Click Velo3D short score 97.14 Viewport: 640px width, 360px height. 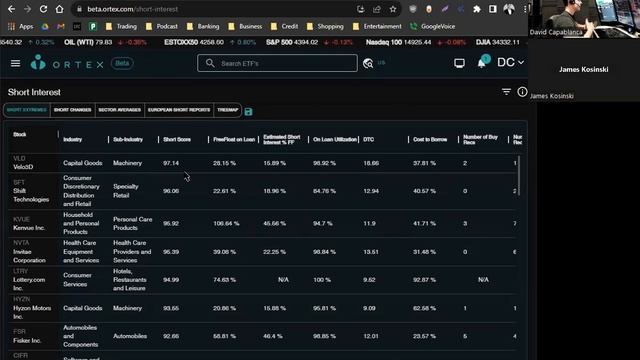(x=171, y=163)
